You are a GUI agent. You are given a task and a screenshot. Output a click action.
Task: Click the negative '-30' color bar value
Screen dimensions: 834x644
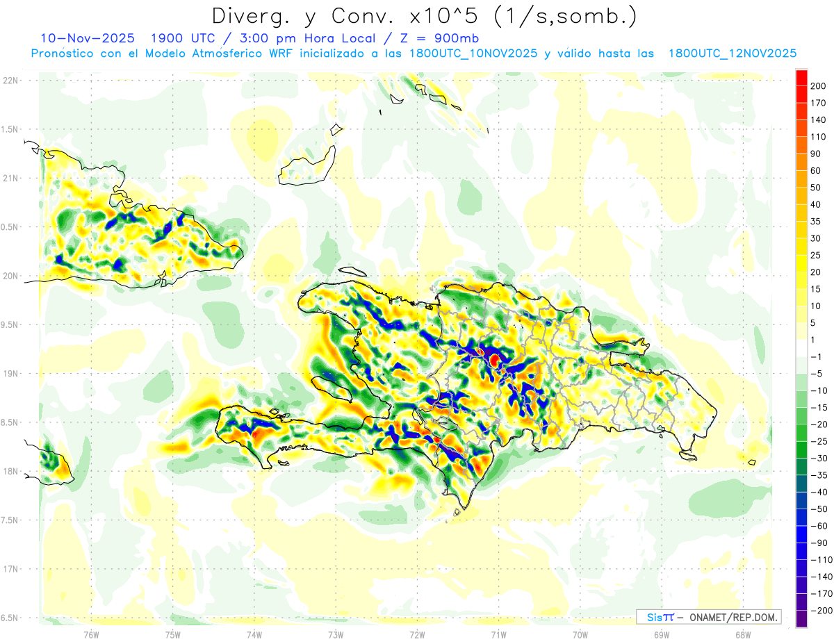[819, 459]
